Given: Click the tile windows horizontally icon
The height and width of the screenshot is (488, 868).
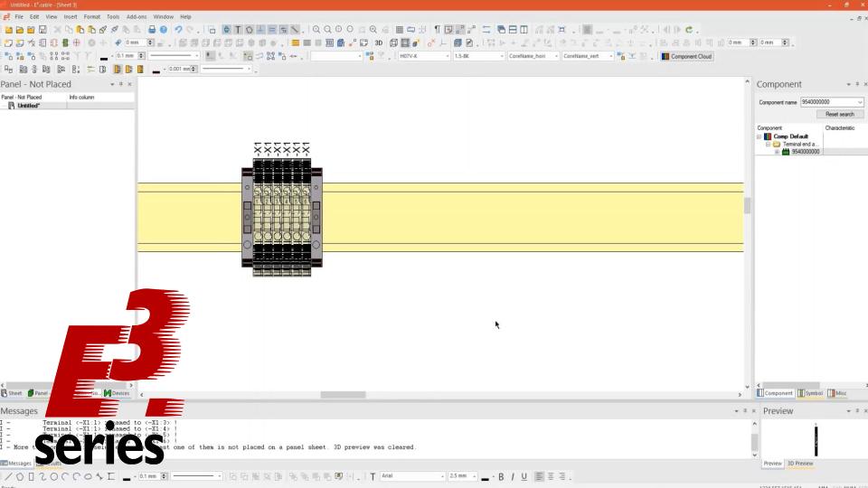Looking at the screenshot, I should pyautogui.click(x=513, y=30).
